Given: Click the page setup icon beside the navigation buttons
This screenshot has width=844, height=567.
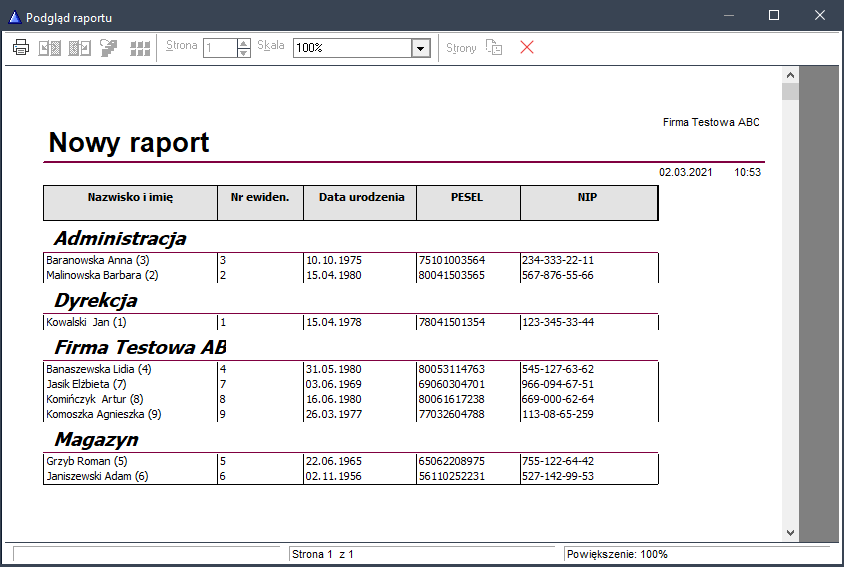Looking at the screenshot, I should [109, 48].
